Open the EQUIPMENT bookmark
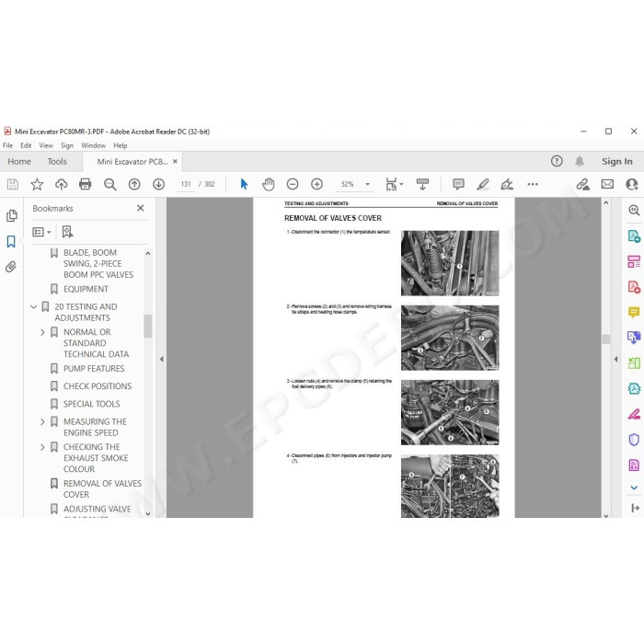The image size is (644, 644). click(x=86, y=289)
